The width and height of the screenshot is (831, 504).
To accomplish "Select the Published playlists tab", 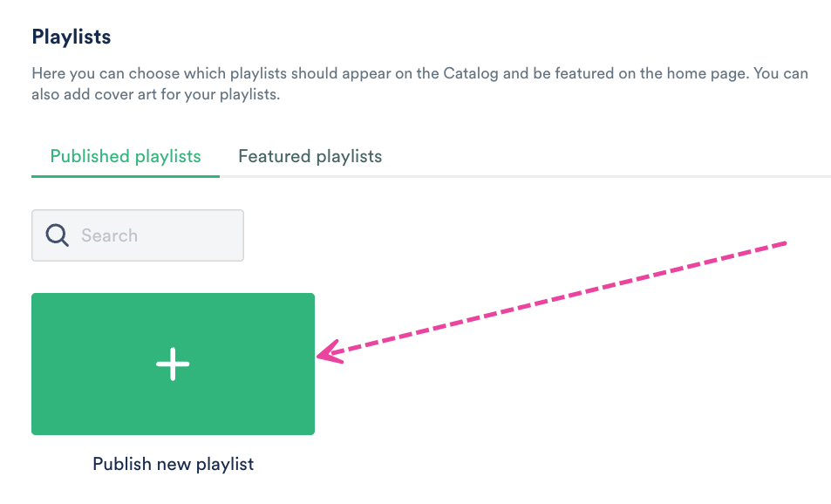I will [126, 157].
